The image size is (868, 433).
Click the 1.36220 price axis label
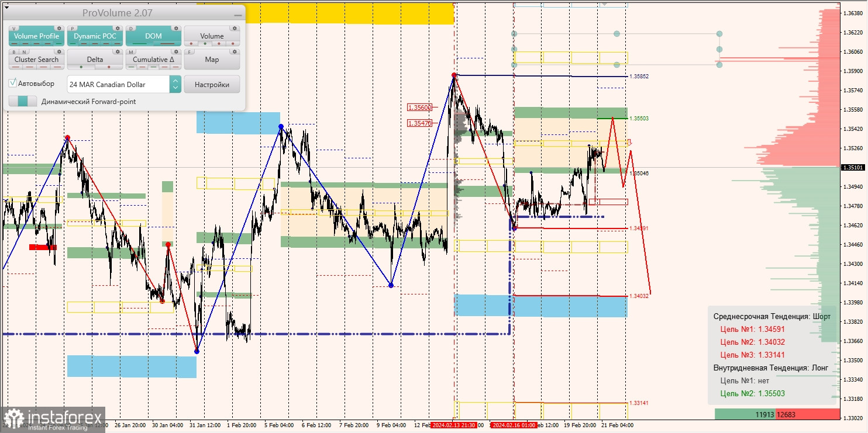tap(853, 33)
